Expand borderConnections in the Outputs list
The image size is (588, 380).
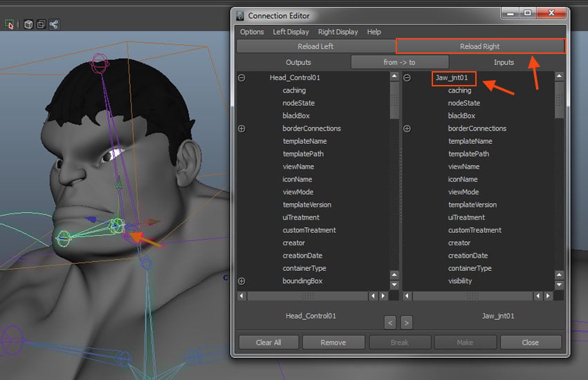[241, 129]
